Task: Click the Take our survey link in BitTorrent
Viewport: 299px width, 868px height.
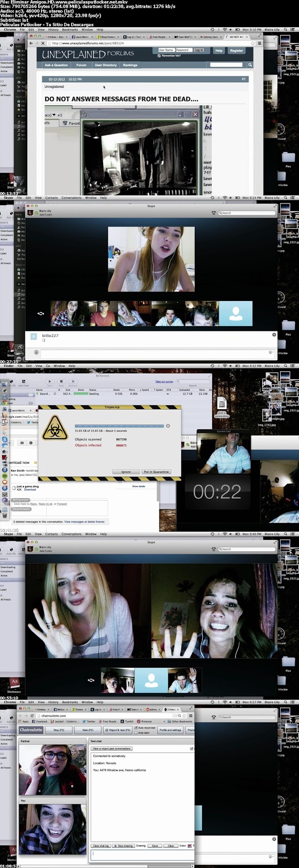Action: [x=164, y=381]
